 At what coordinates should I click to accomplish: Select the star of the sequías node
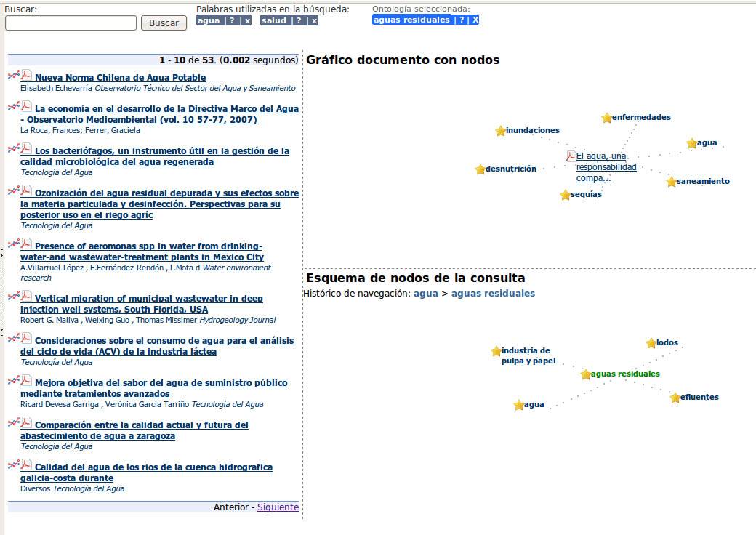[565, 195]
